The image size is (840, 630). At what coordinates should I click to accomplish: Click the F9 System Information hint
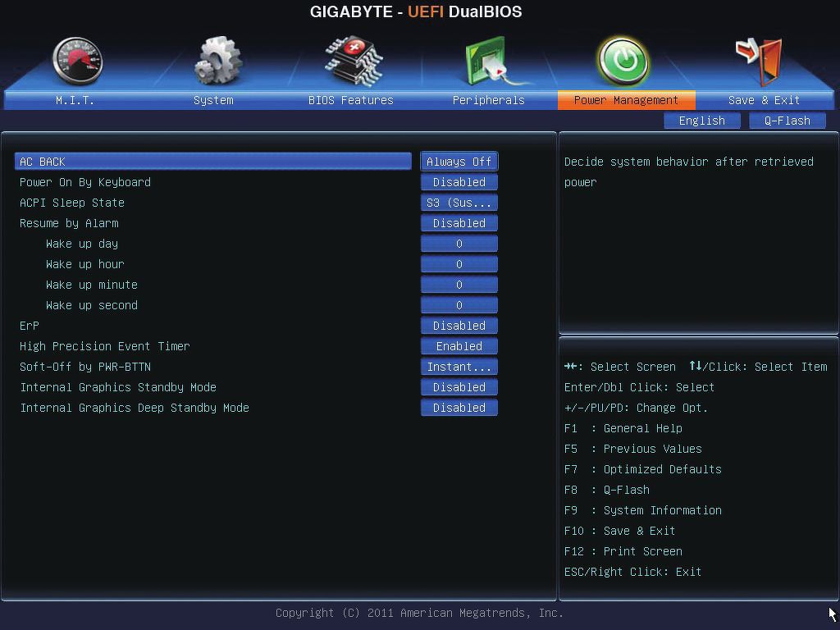pos(643,510)
